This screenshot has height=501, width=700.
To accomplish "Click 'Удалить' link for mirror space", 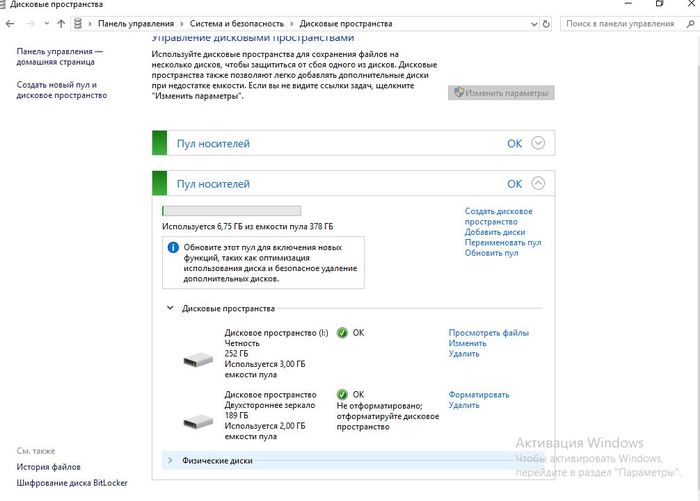I will pos(464,405).
